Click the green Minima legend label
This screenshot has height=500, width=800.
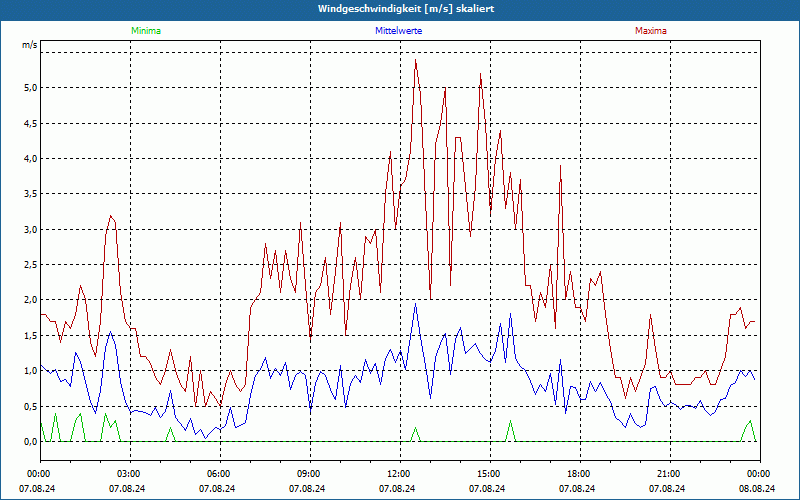click(x=146, y=31)
